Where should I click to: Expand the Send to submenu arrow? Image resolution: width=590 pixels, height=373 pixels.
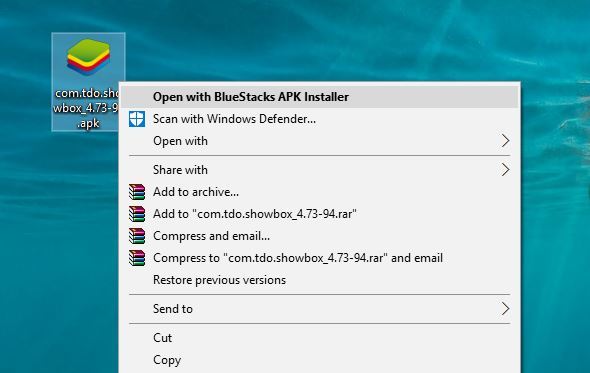[505, 309]
